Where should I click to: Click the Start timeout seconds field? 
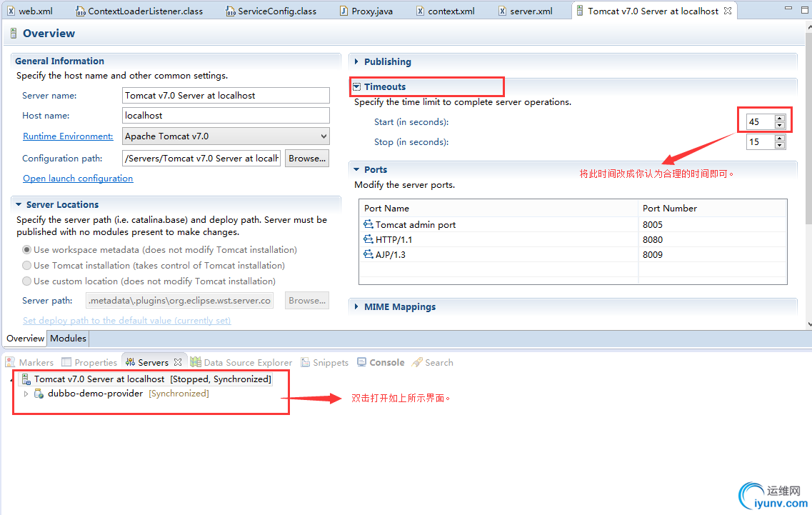pos(760,121)
